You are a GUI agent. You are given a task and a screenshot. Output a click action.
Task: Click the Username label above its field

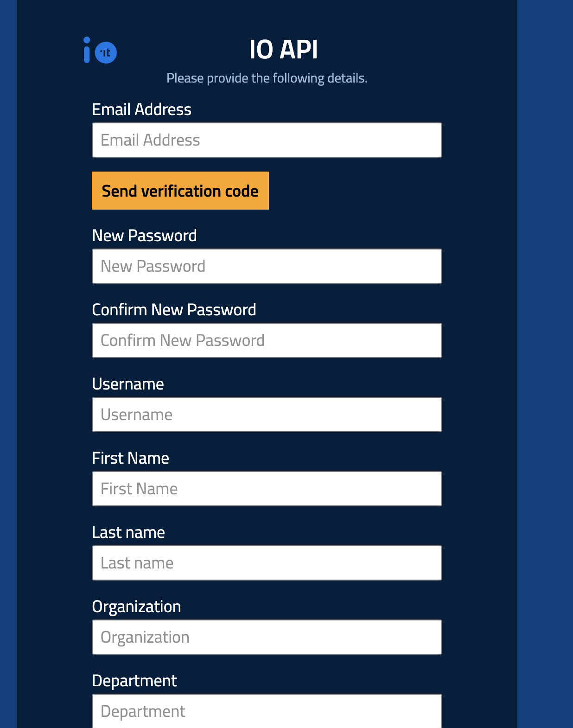coord(128,384)
